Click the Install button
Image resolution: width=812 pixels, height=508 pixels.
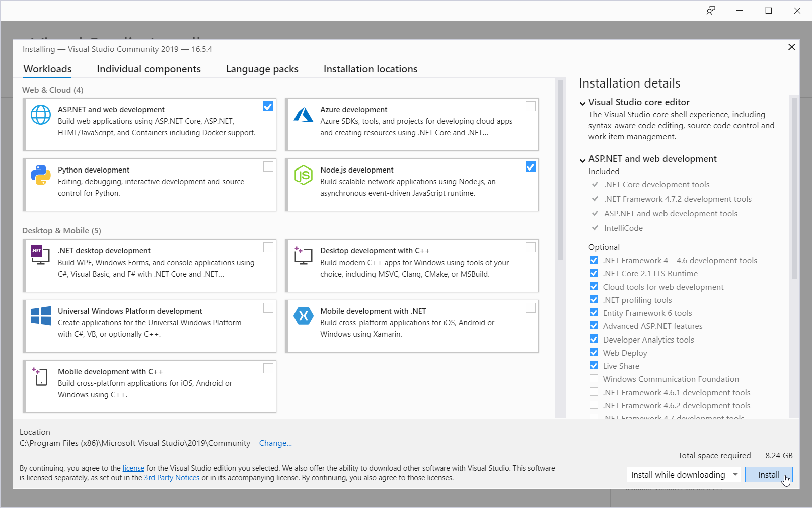click(x=769, y=475)
